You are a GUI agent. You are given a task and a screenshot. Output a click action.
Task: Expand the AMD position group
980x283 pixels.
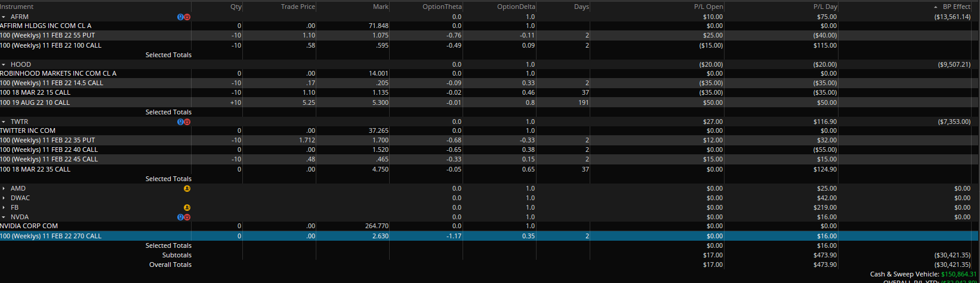tap(4, 188)
